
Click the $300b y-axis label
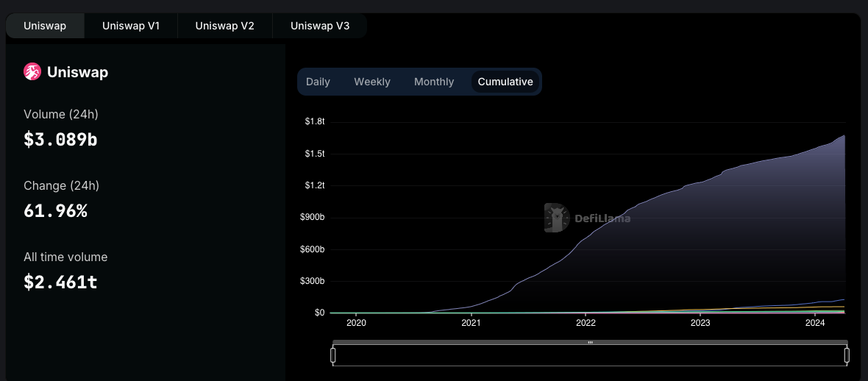click(313, 281)
